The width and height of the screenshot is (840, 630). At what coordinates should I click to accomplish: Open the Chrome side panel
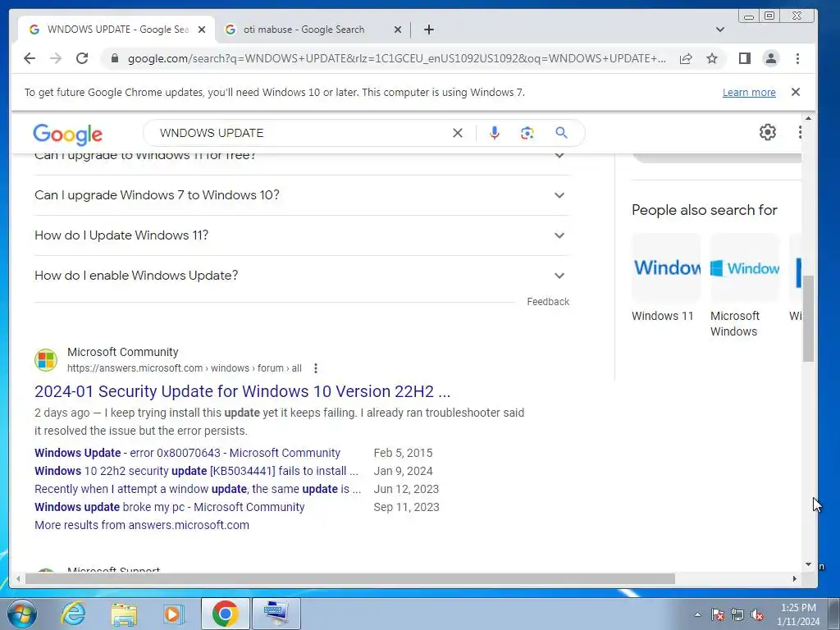745,58
